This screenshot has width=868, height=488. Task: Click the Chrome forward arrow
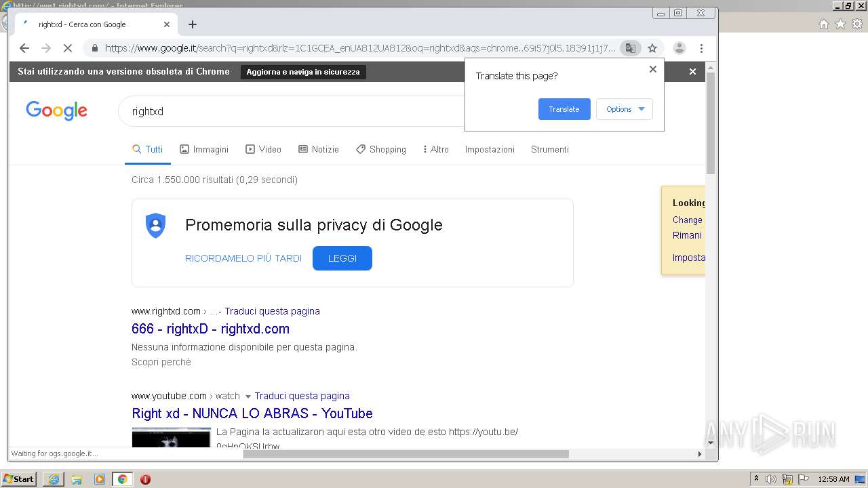tap(46, 48)
